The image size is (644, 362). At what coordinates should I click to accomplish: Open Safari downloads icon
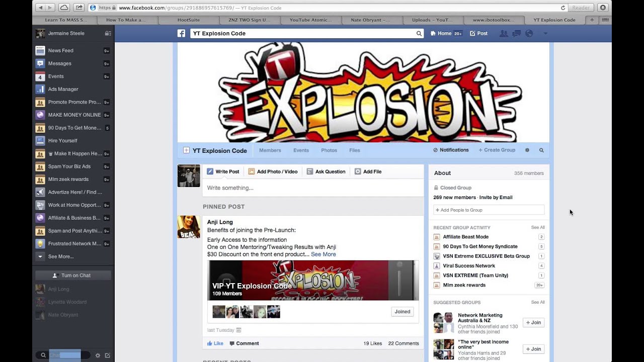coord(603,8)
